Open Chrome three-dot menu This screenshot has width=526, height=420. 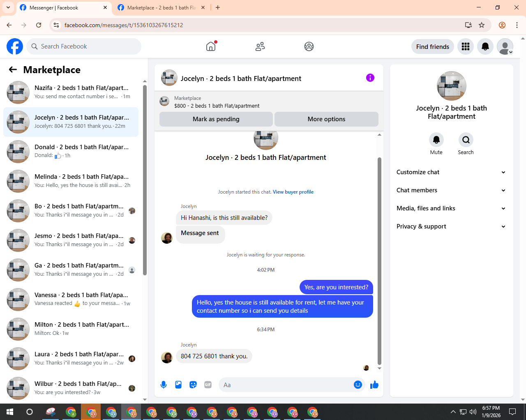[517, 25]
